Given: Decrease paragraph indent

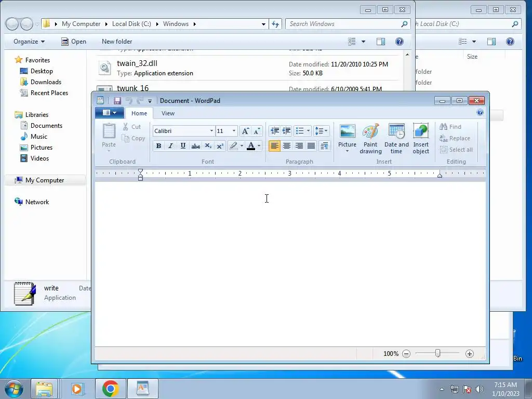Looking at the screenshot, I should [x=274, y=130].
